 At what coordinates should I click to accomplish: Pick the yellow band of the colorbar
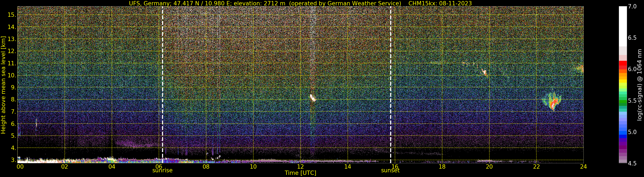[623, 81]
